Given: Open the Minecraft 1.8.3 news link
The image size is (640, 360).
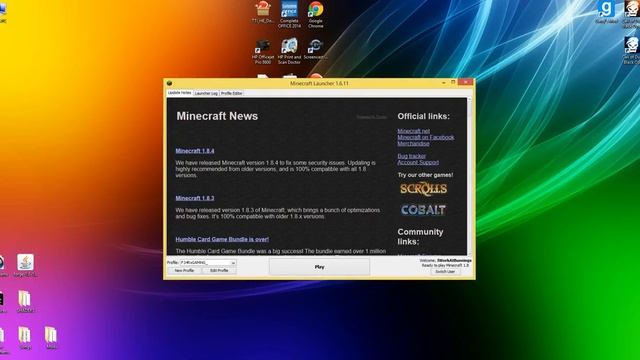Looking at the screenshot, I should [195, 198].
